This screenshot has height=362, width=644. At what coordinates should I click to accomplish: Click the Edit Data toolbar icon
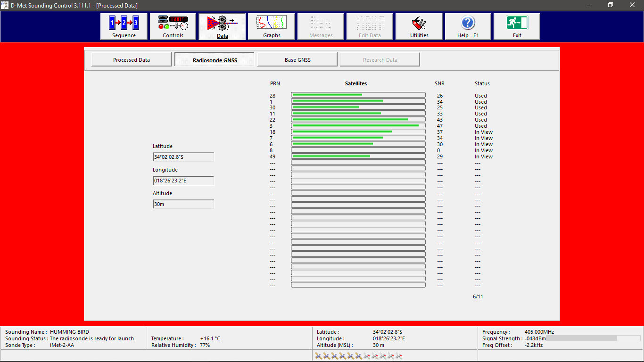coord(370,26)
